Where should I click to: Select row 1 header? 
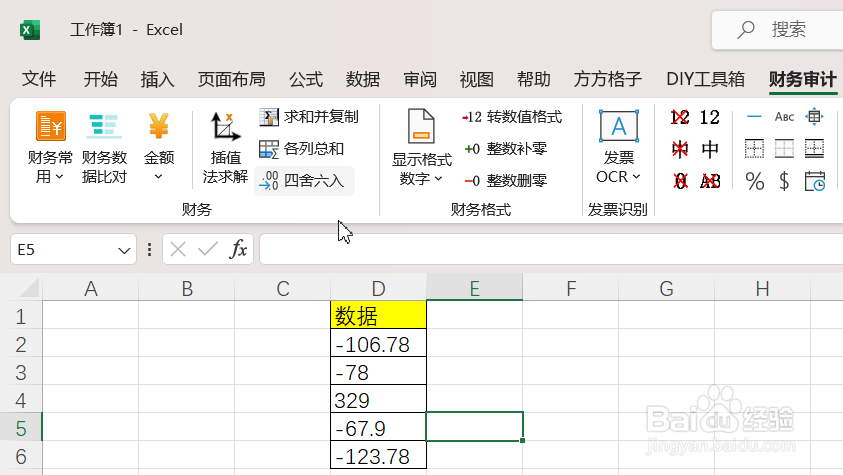[x=20, y=316]
